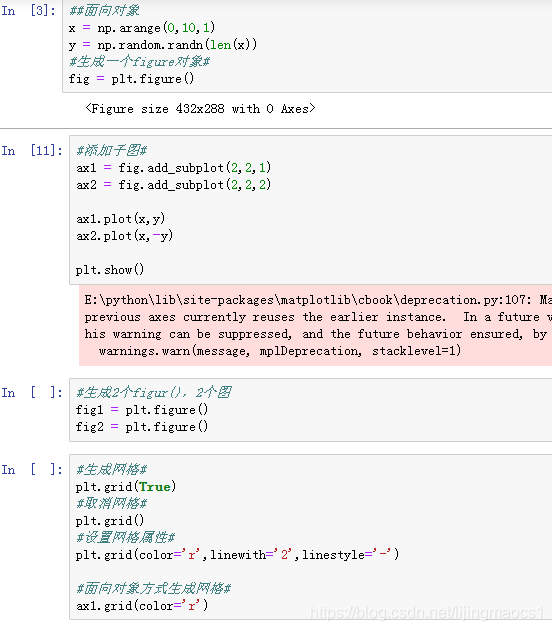Click line 'ax2 = fig.add_subplot(2,2,2)'

[x=174, y=185]
